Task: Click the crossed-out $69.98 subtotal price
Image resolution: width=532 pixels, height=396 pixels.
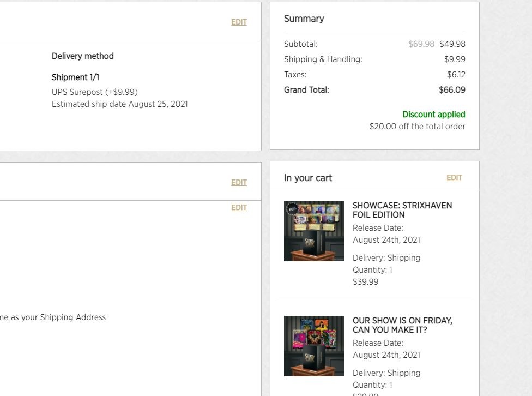Action: tap(421, 44)
